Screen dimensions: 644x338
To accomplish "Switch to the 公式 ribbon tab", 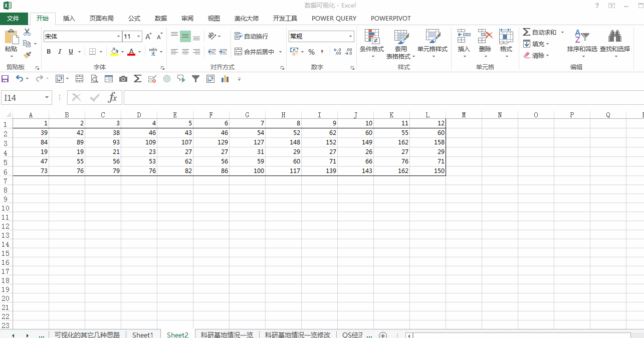I will (x=134, y=19).
